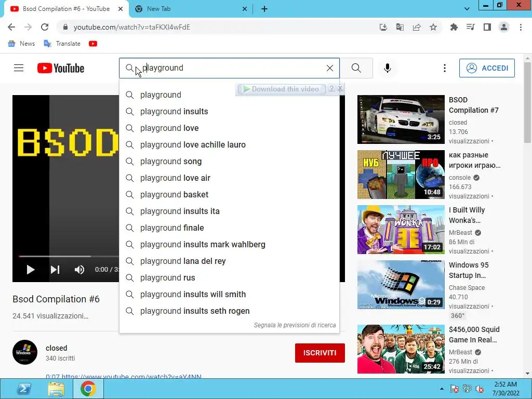Open File Explorer from the taskbar

[x=56, y=389]
